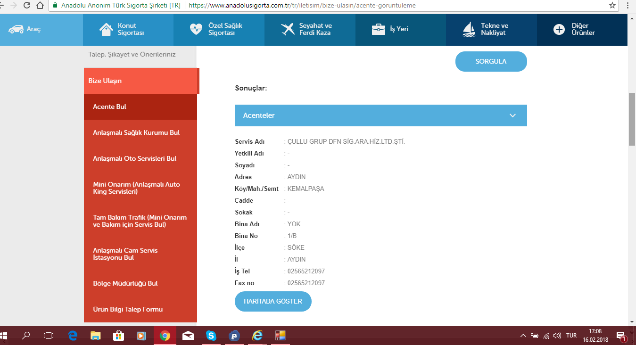Open the media player taskbar icon

(141, 336)
